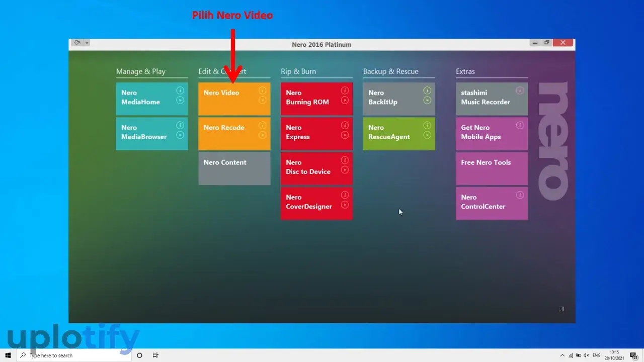Play the Nero Video tutorial icon
Viewport: 644px width, 362px height.
click(x=262, y=100)
